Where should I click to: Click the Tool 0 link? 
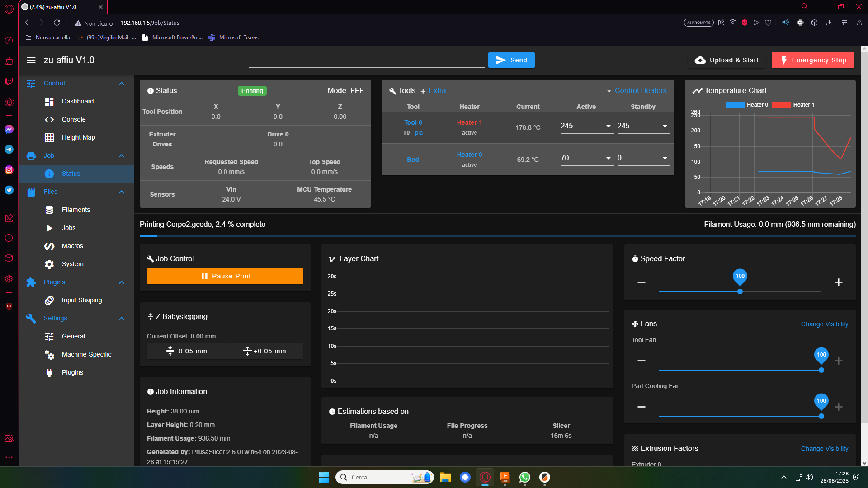[x=413, y=122]
